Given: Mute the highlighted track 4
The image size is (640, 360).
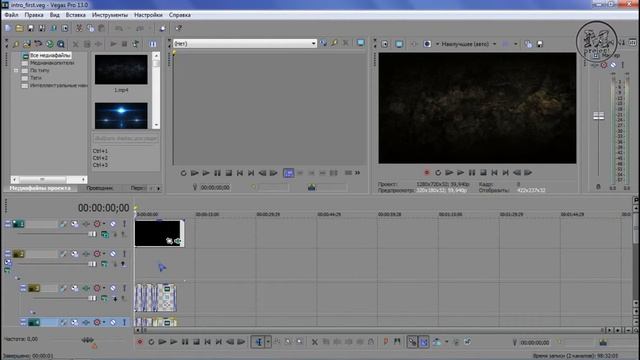Looking at the screenshot, I should [x=113, y=322].
